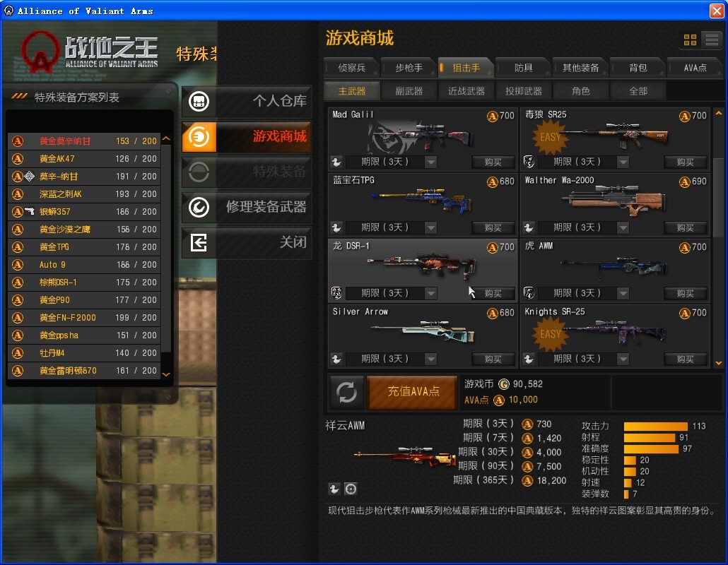
Task: Open the 其他装备 tab
Action: [x=580, y=68]
